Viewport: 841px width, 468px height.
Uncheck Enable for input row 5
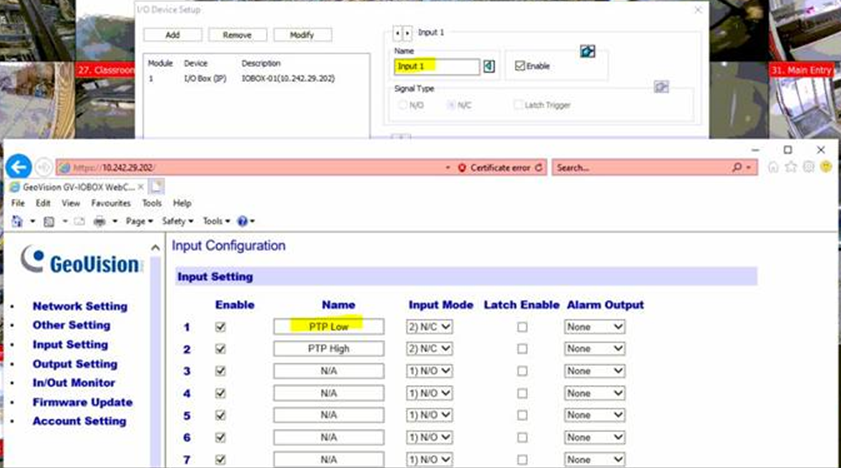[x=220, y=415]
